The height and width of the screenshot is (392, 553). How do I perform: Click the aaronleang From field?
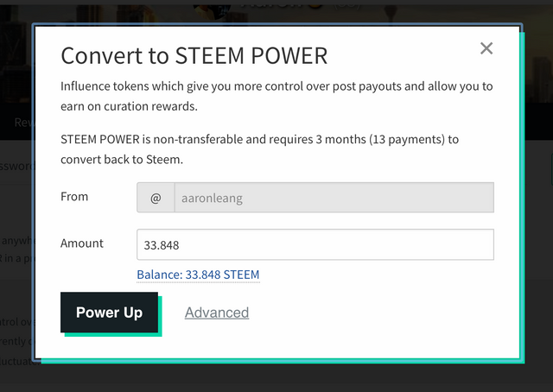coord(334,198)
